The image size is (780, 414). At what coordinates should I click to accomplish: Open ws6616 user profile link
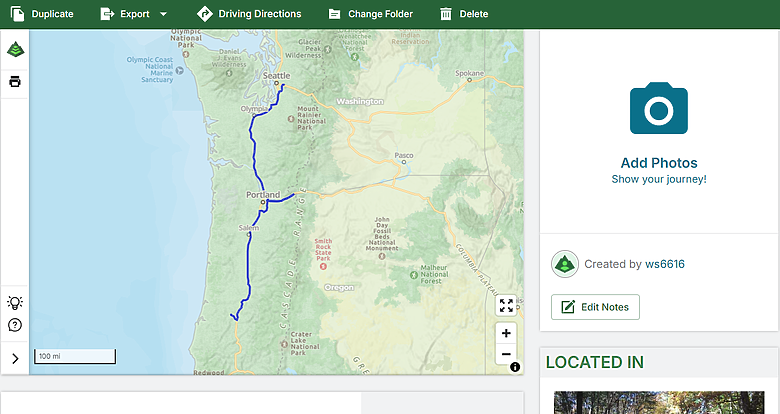665,264
